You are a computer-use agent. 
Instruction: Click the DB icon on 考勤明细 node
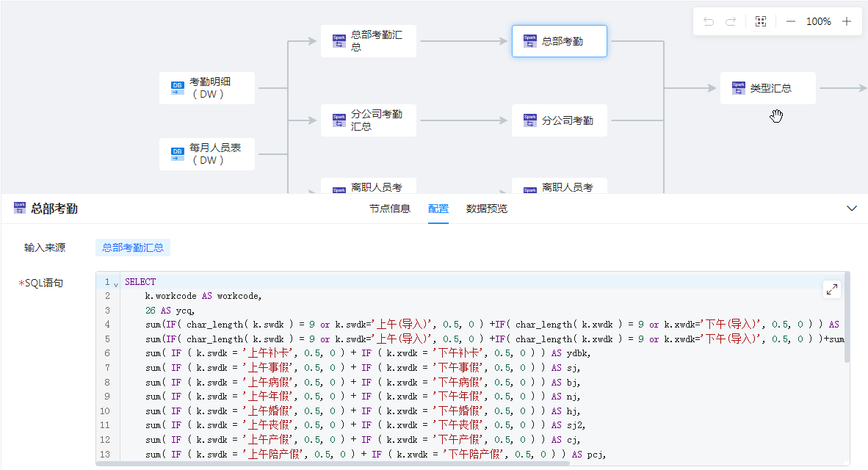coord(177,88)
